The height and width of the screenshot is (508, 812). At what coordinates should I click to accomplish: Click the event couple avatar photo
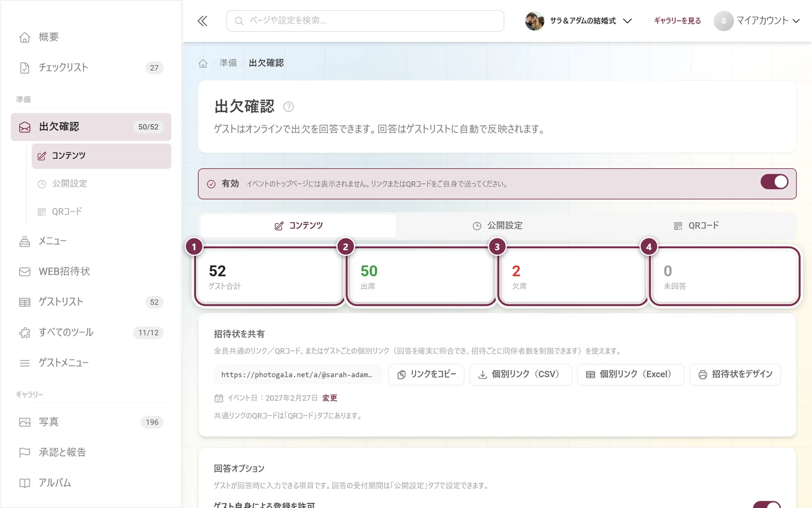[x=535, y=21]
